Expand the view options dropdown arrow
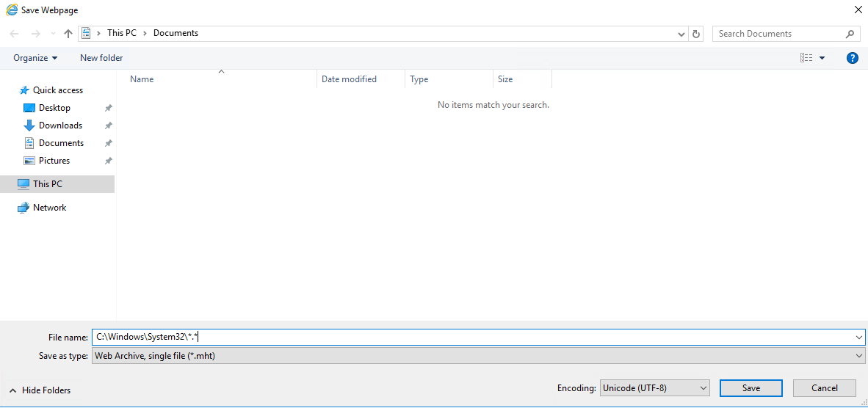 tap(822, 58)
